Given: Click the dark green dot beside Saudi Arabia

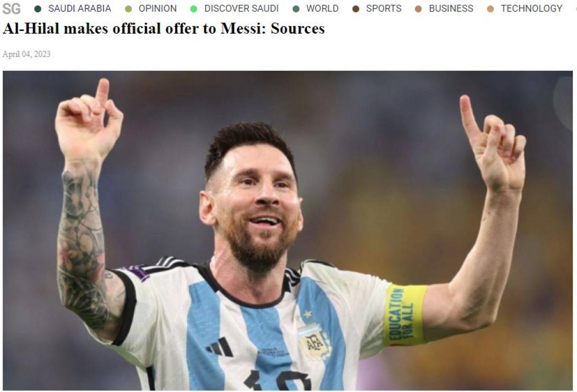Looking at the screenshot, I should tap(38, 9).
